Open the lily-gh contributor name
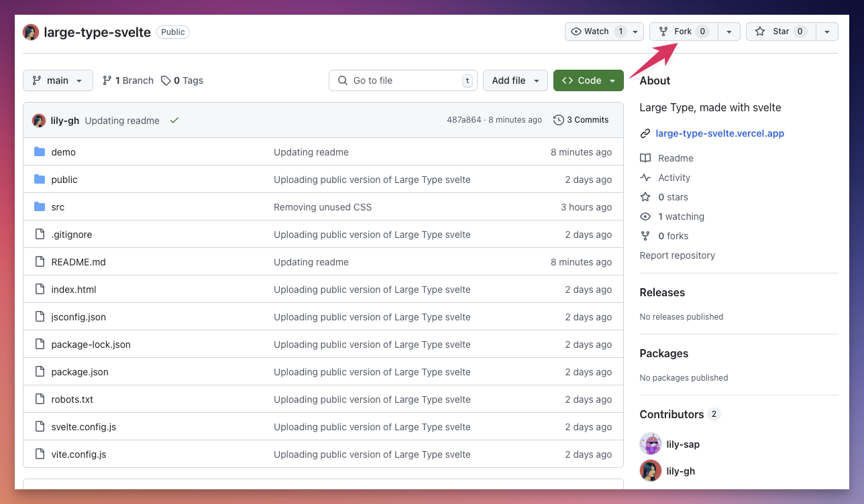Image resolution: width=864 pixels, height=504 pixels. pyautogui.click(x=681, y=471)
